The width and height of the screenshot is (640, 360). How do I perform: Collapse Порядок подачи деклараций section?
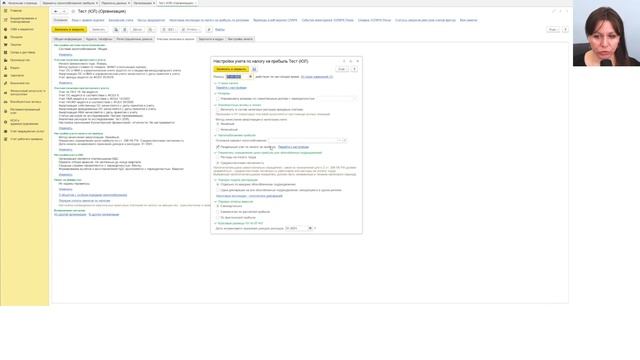pyautogui.click(x=216, y=180)
